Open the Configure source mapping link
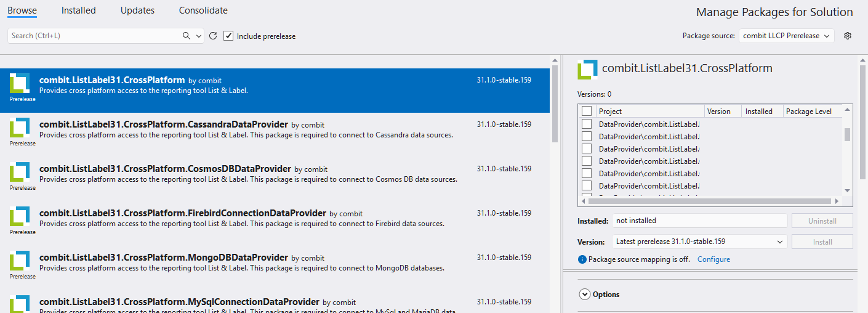 (713, 259)
